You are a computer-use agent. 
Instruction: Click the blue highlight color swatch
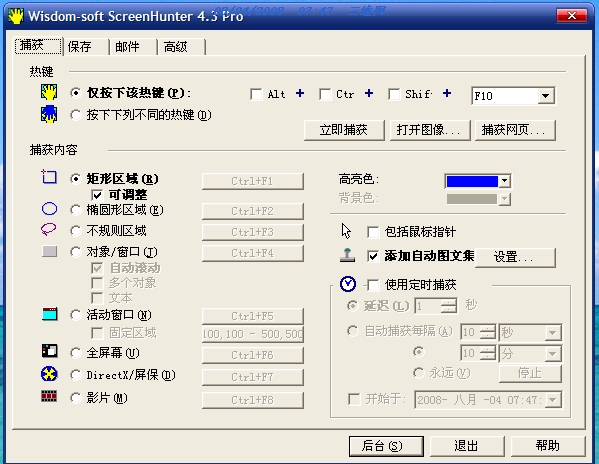tap(472, 181)
